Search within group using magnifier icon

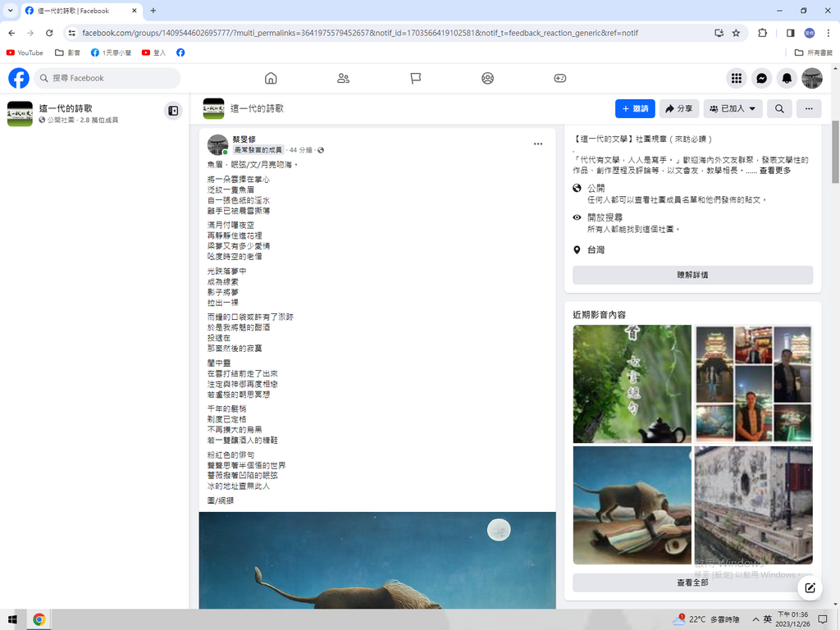[779, 108]
